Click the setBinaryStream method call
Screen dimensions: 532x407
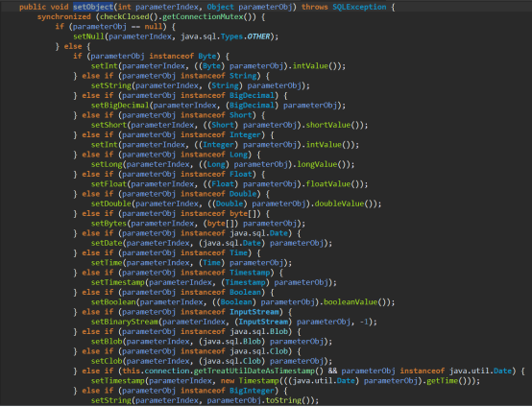tap(125, 322)
